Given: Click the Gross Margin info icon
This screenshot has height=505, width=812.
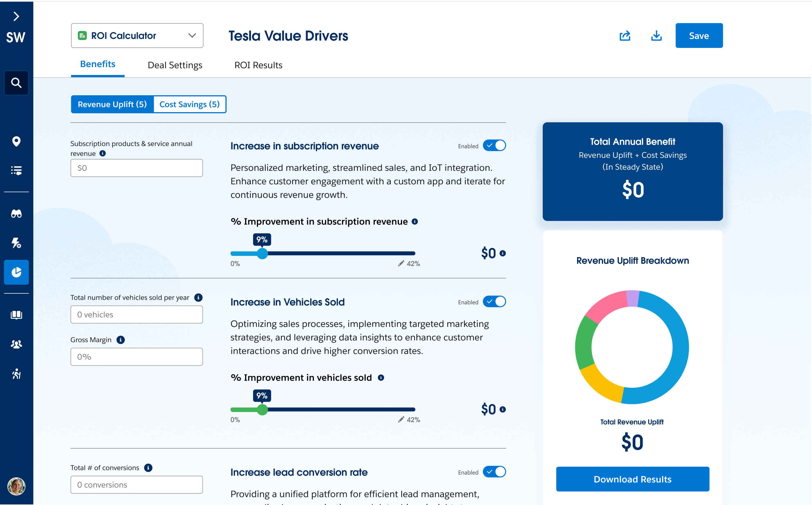Looking at the screenshot, I should click(x=121, y=340).
